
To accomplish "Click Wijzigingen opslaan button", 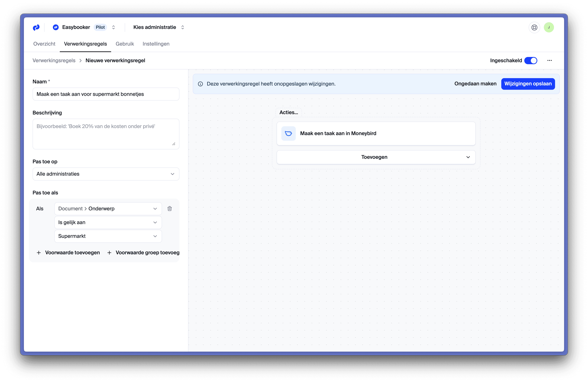I will (528, 84).
